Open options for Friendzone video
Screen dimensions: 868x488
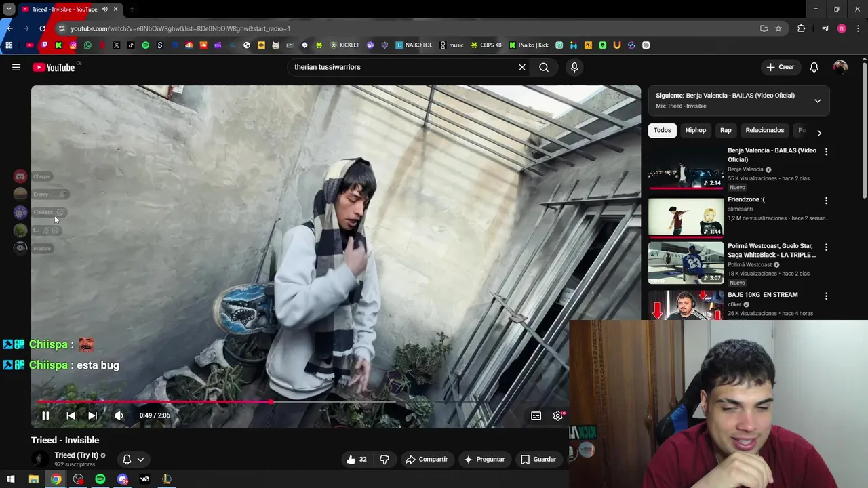click(826, 201)
